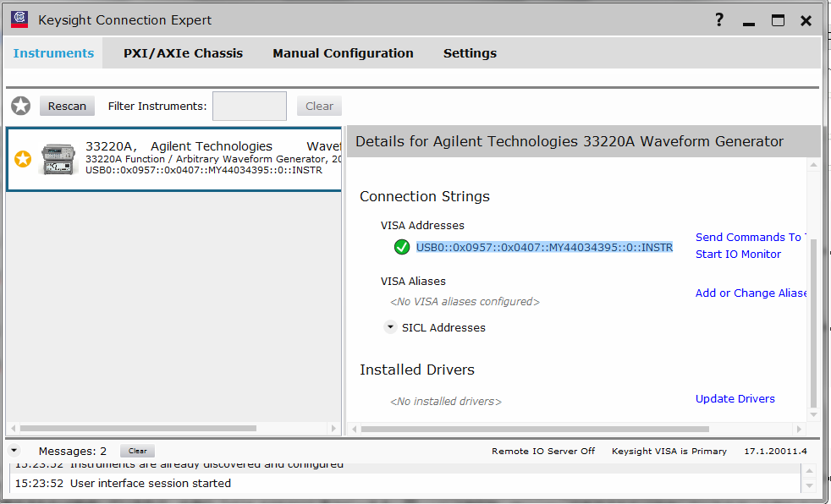831x504 pixels.
Task: Click the Start IO Monitor link
Action: click(x=738, y=254)
